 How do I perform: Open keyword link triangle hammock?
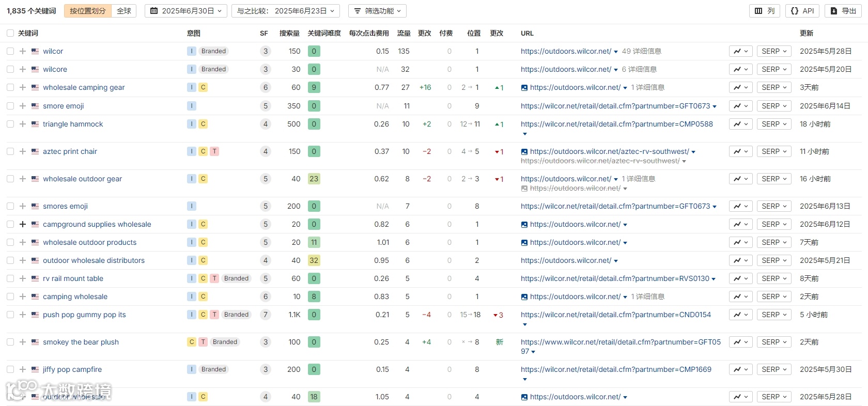coord(73,124)
